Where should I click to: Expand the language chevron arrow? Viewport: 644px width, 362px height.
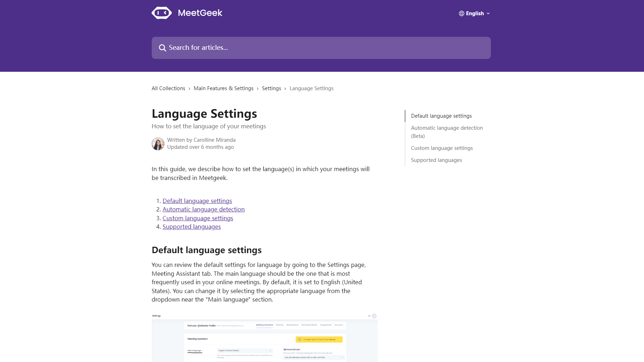pyautogui.click(x=488, y=13)
